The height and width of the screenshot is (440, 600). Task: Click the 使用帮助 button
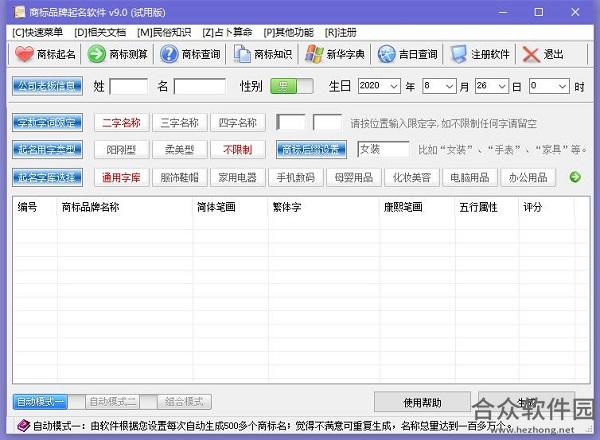[422, 402]
